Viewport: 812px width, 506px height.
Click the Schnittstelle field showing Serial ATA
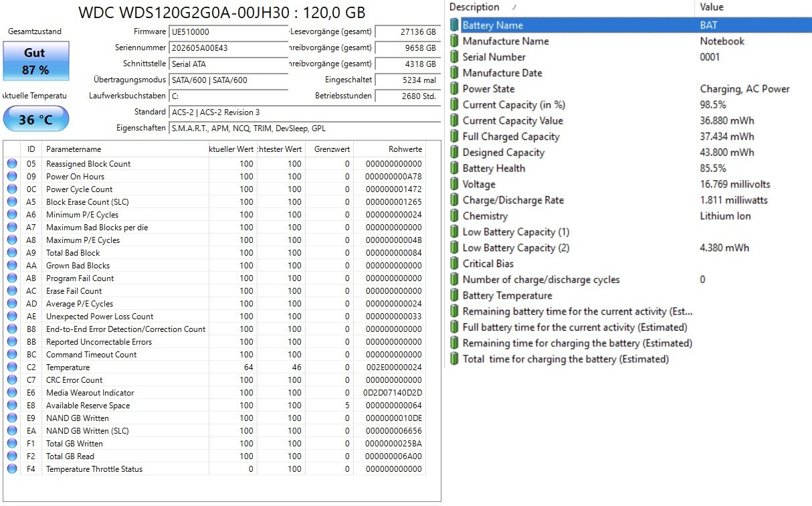pos(228,64)
